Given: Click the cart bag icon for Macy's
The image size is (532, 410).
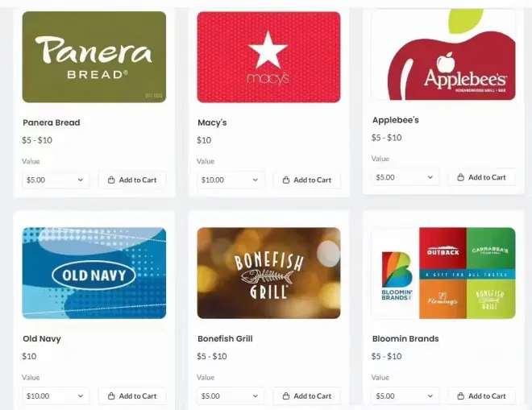Looking at the screenshot, I should [x=286, y=180].
